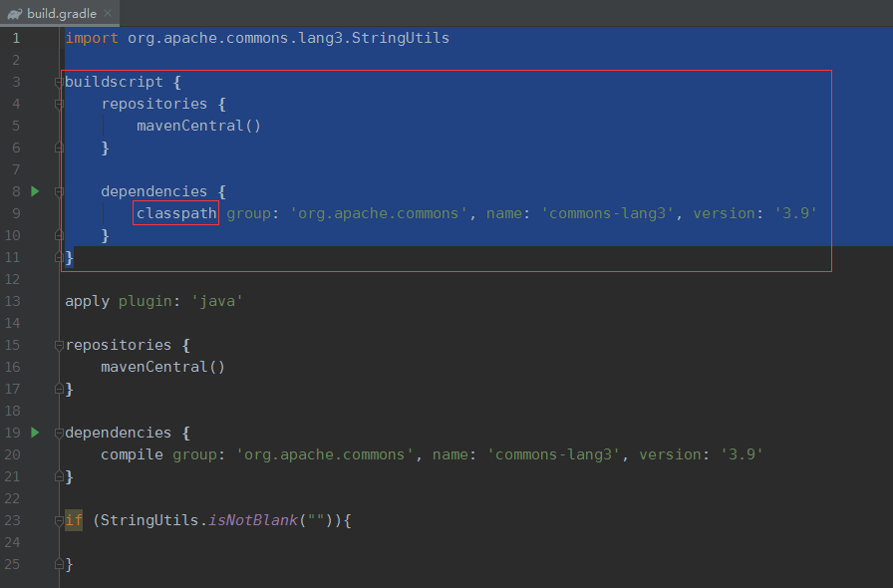The width and height of the screenshot is (893, 588).
Task: Place cursor on the compile keyword
Action: (x=133, y=454)
